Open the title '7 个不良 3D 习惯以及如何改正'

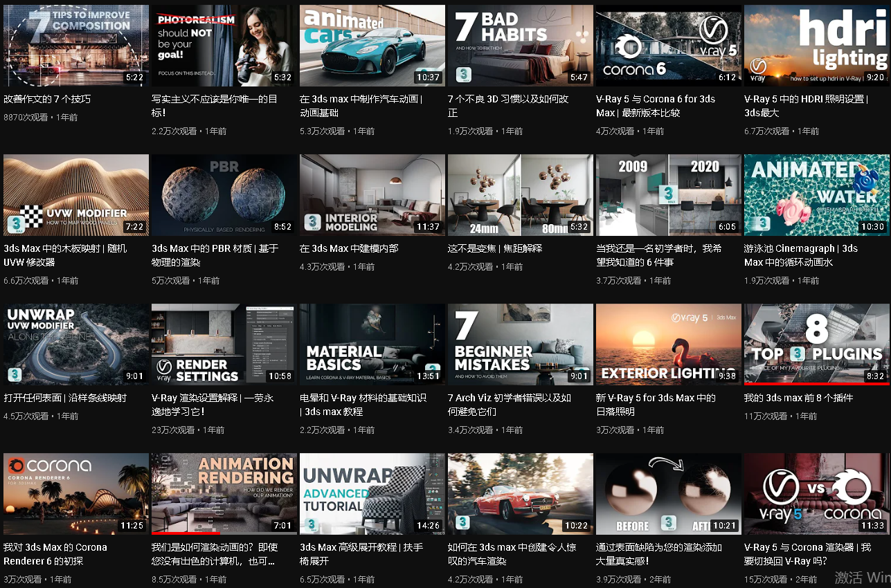[508, 106]
